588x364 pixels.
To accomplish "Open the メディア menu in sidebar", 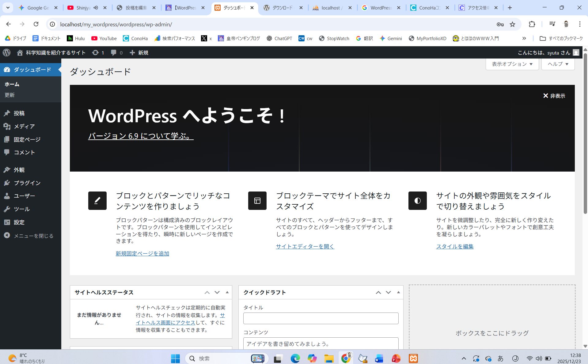I will tap(24, 126).
